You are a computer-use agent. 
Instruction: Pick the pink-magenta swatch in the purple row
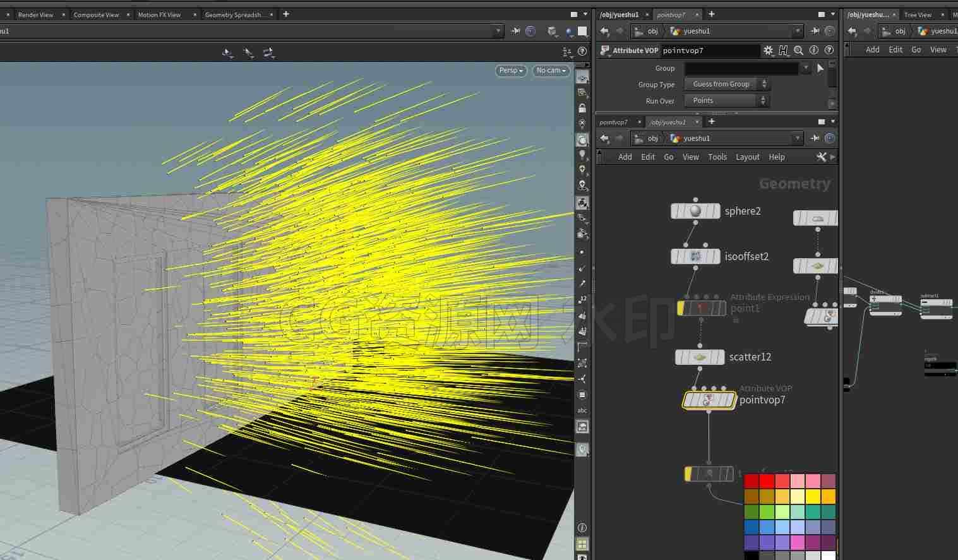click(798, 542)
